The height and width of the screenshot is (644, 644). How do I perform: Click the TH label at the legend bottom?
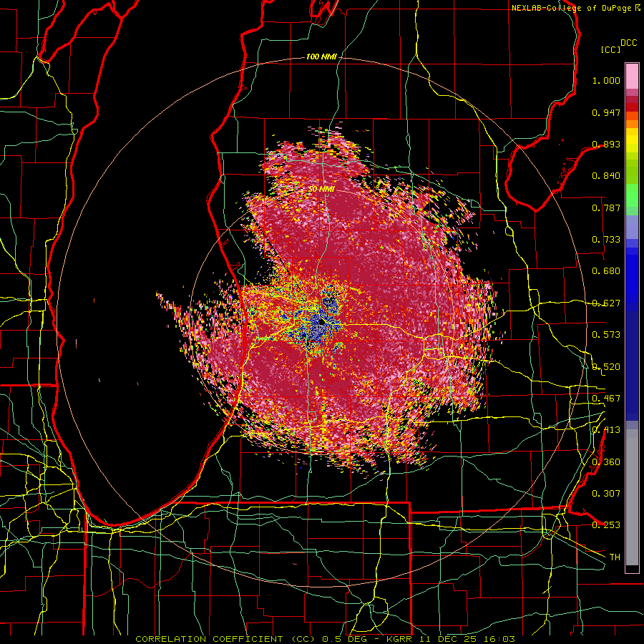pyautogui.click(x=615, y=557)
